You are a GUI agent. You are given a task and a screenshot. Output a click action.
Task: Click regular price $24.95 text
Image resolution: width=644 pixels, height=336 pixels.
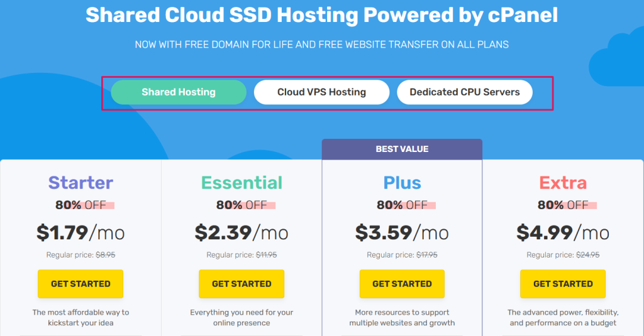pos(563,255)
